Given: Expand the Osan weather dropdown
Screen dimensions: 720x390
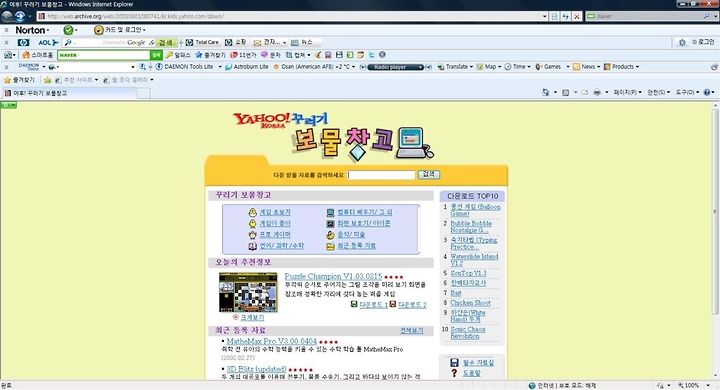Looking at the screenshot, I should pos(353,67).
